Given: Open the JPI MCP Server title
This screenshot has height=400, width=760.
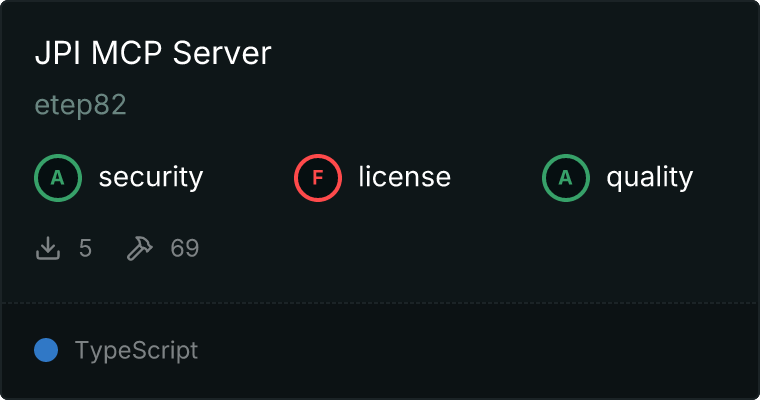Looking at the screenshot, I should [153, 54].
